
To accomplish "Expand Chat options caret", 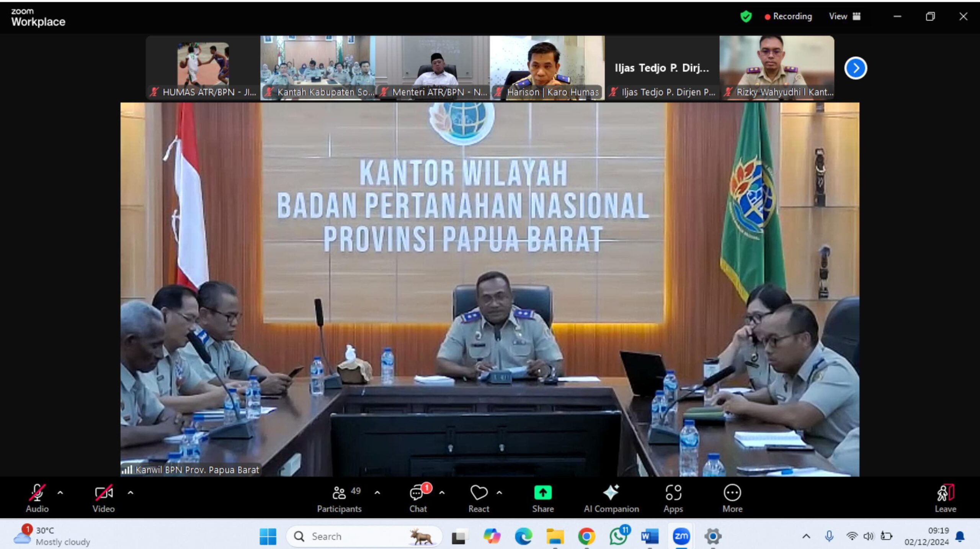I will [x=442, y=493].
